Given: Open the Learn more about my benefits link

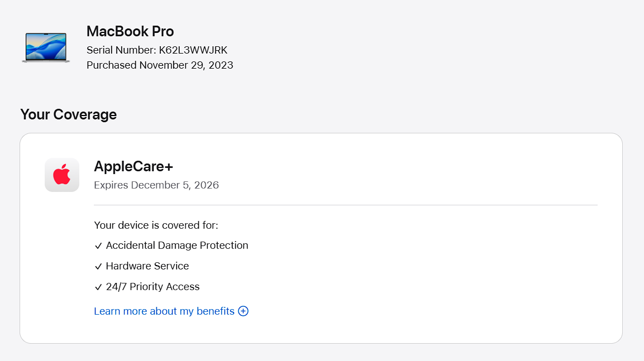Looking at the screenshot, I should (x=164, y=311).
